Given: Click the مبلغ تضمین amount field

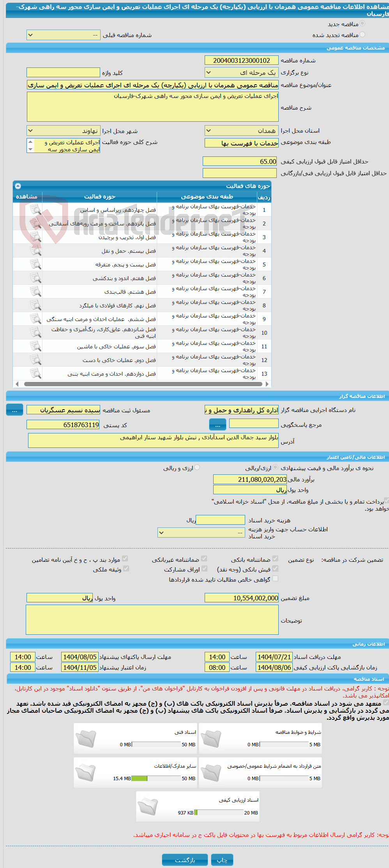Looking at the screenshot, I should pyautogui.click(x=241, y=598).
